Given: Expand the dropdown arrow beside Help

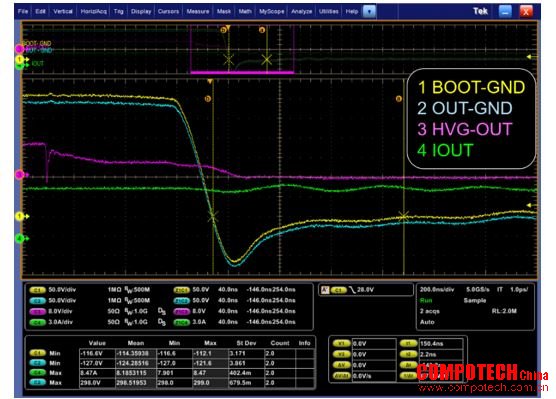Looking at the screenshot, I should (369, 11).
